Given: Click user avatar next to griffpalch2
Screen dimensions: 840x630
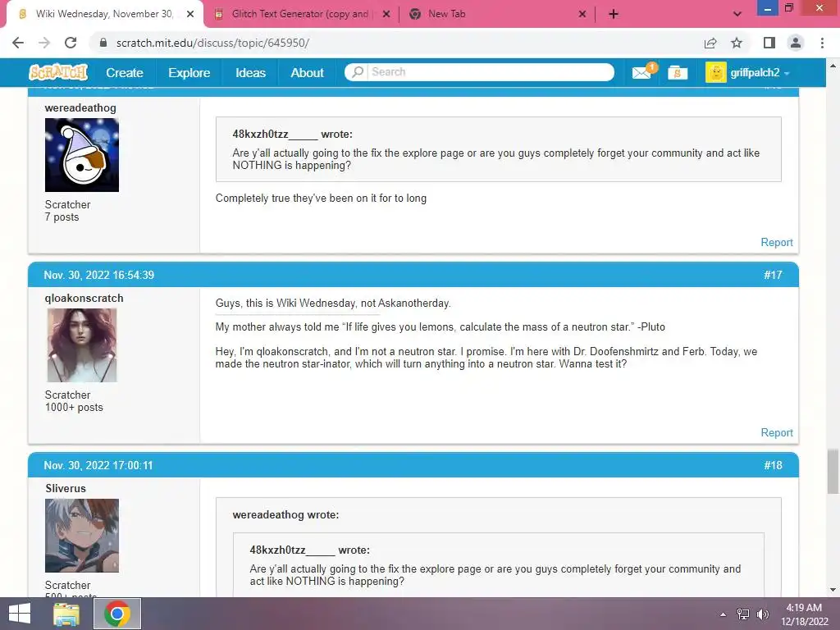Looking at the screenshot, I should (x=715, y=72).
